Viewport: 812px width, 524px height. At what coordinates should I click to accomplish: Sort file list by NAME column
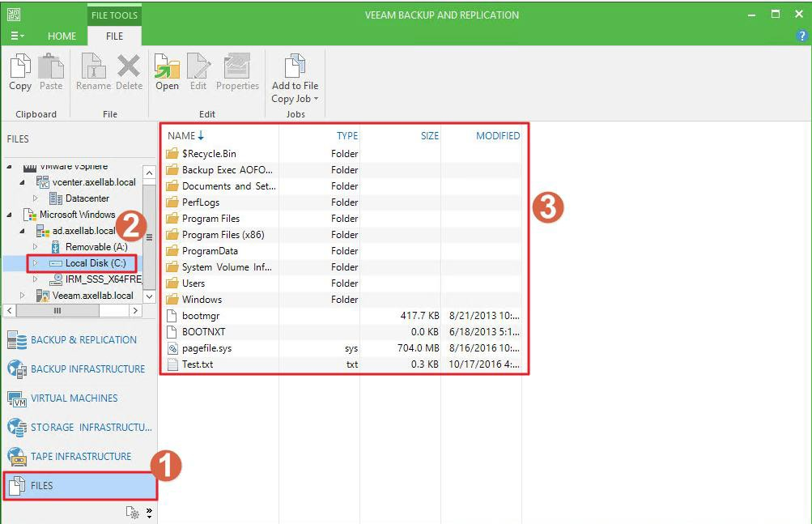coord(181,136)
